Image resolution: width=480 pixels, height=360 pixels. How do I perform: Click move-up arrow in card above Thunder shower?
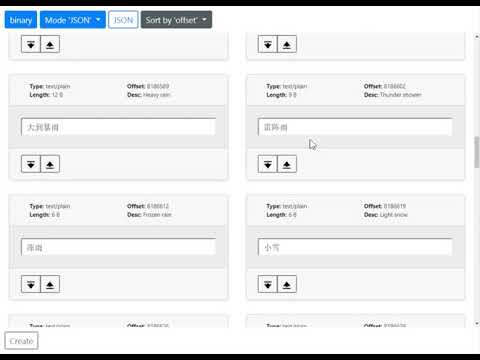[287, 44]
